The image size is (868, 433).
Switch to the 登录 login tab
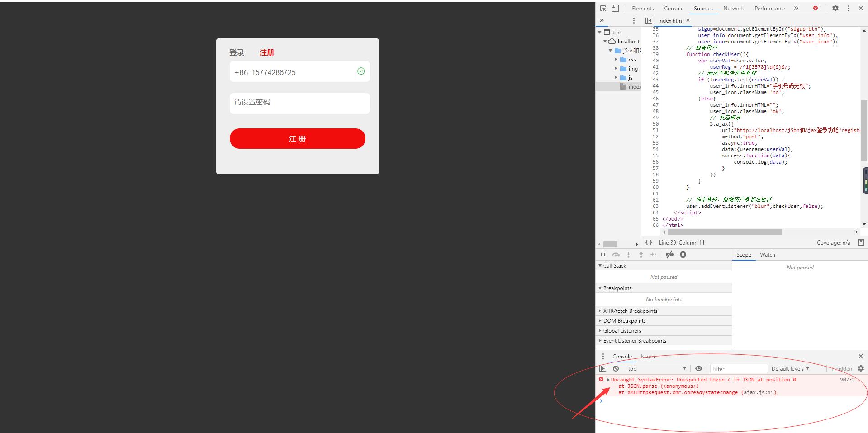[x=237, y=52]
